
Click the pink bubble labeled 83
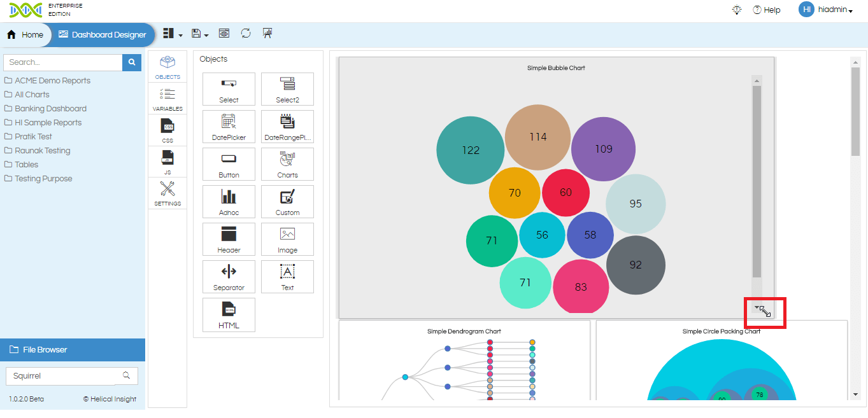pyautogui.click(x=581, y=287)
